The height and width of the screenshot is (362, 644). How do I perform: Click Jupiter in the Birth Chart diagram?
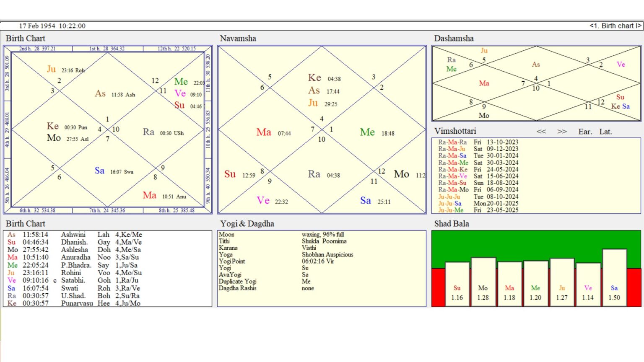(51, 69)
